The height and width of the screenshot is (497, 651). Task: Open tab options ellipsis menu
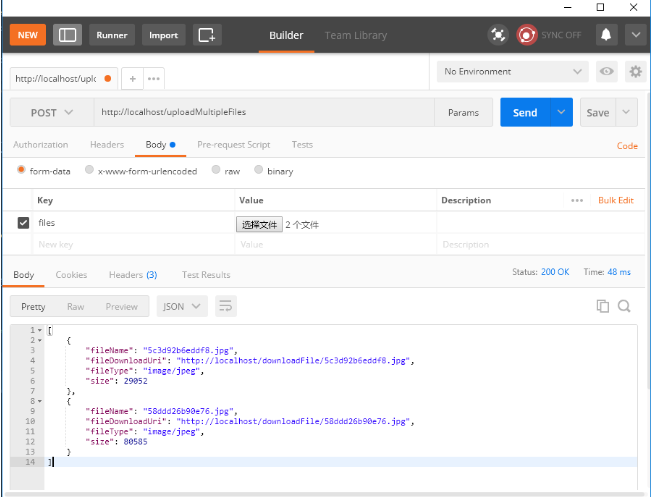pyautogui.click(x=154, y=78)
